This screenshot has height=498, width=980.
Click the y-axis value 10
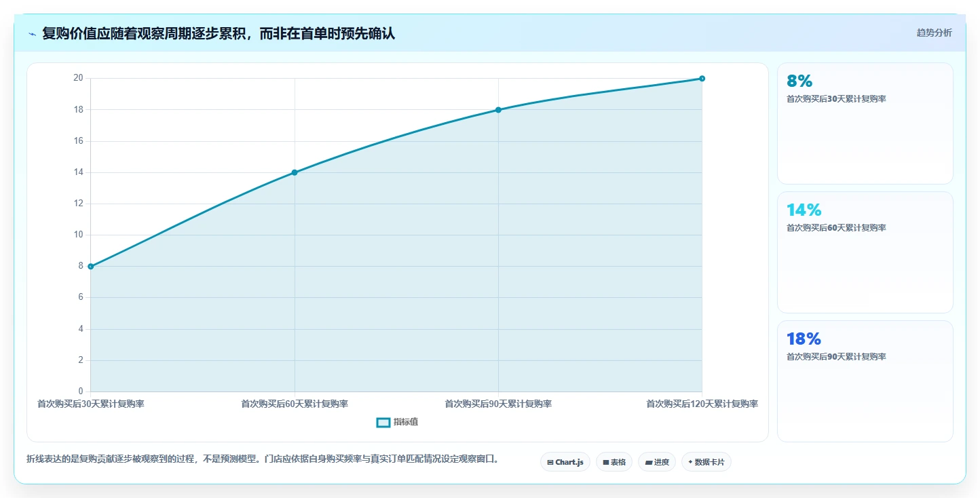[x=78, y=235]
